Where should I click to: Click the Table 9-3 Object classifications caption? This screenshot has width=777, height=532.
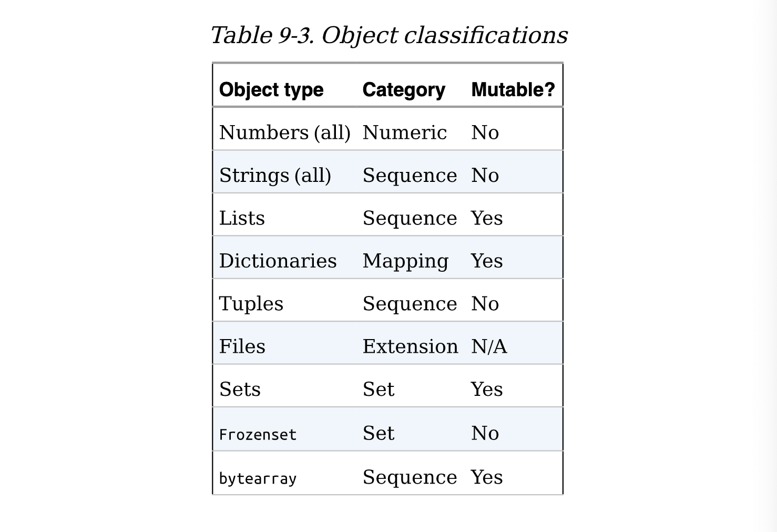click(x=389, y=36)
